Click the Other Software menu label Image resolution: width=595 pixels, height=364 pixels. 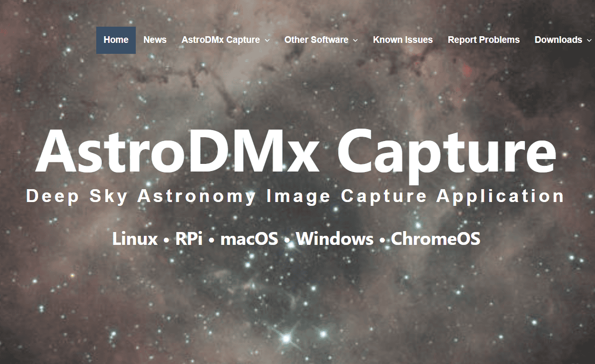click(x=316, y=40)
